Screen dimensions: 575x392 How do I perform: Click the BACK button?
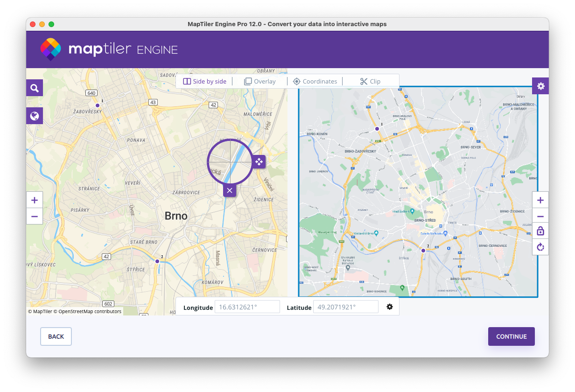(x=56, y=336)
